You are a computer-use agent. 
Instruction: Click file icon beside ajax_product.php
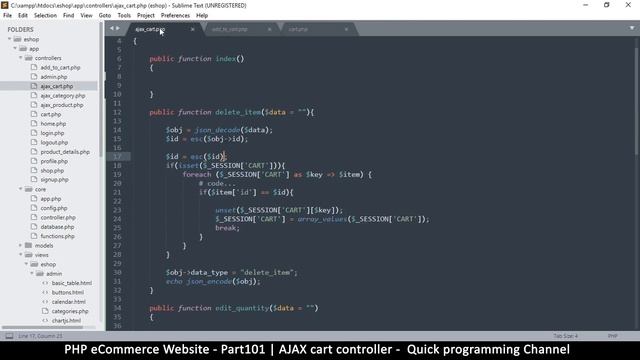(34, 105)
